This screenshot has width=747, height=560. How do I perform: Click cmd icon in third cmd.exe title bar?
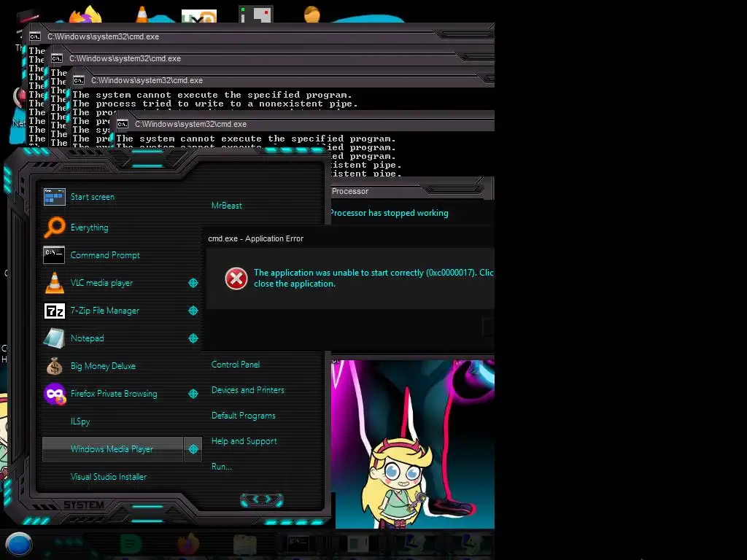(x=79, y=80)
